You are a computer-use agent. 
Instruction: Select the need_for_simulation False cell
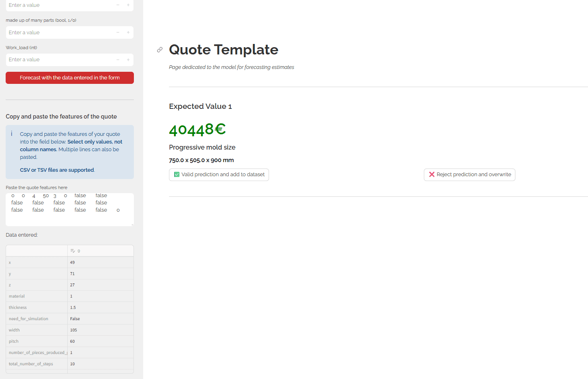100,319
